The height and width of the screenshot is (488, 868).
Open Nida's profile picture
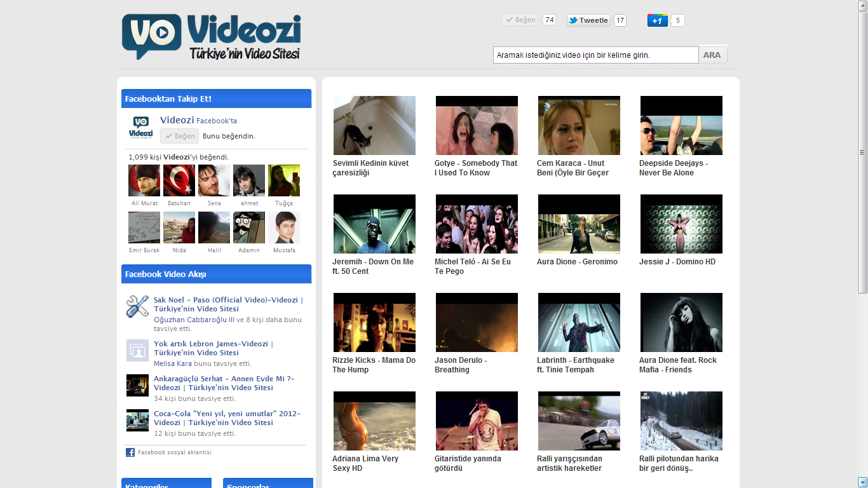click(x=179, y=227)
